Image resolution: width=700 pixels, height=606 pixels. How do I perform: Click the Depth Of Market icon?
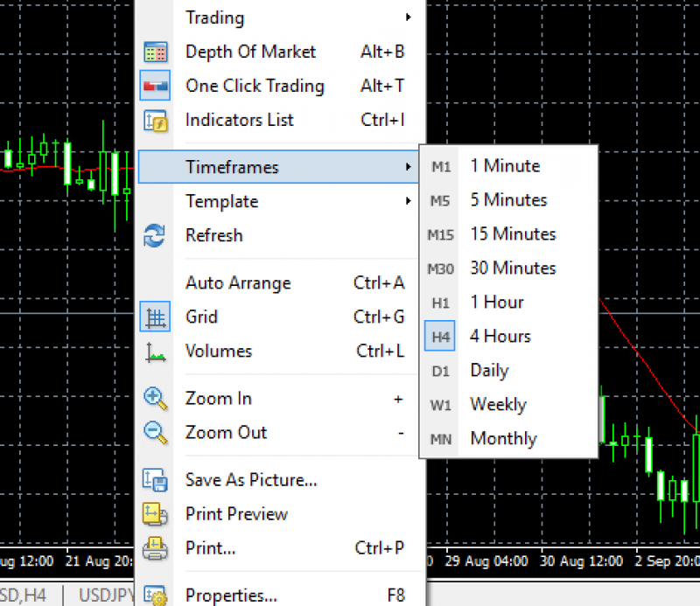coord(156,52)
